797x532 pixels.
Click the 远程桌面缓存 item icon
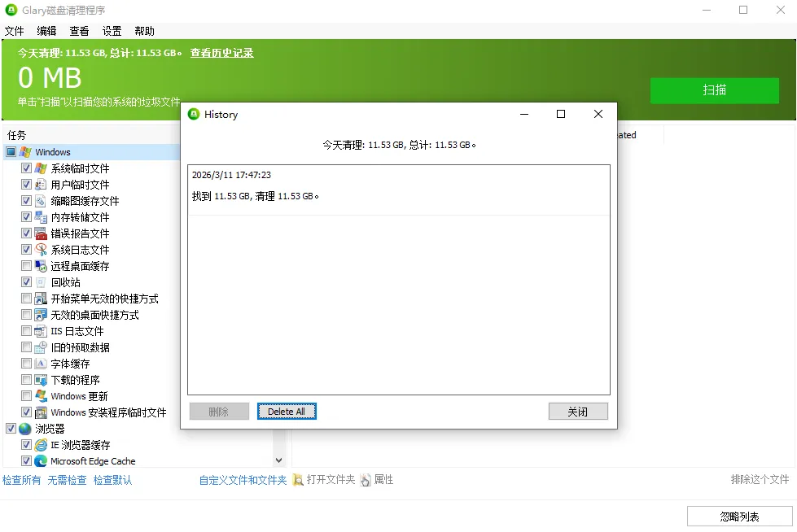[41, 266]
